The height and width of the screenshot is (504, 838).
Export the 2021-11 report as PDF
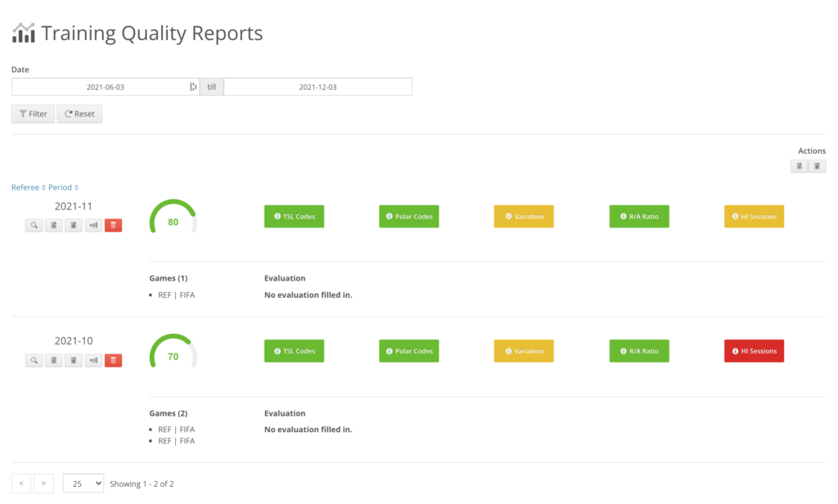(x=54, y=225)
